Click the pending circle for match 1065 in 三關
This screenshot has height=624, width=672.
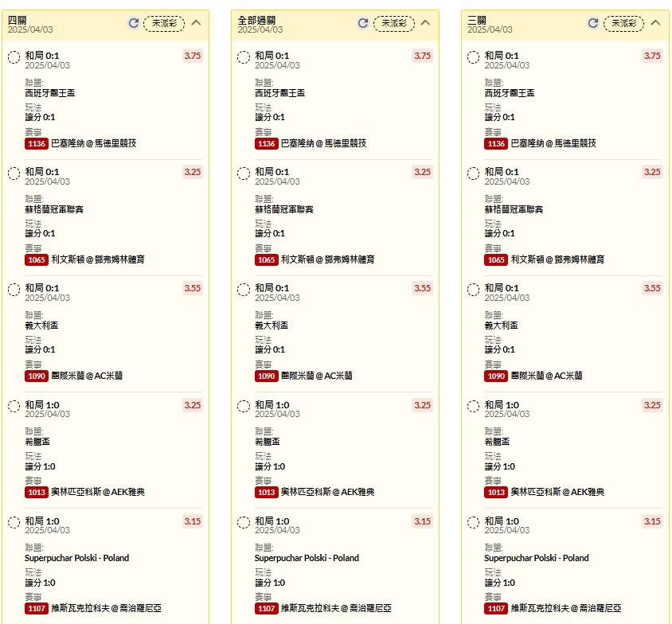pos(473,174)
